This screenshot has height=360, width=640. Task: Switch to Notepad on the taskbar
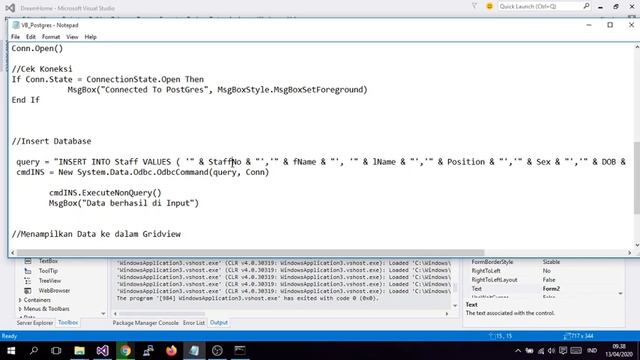[194, 351]
